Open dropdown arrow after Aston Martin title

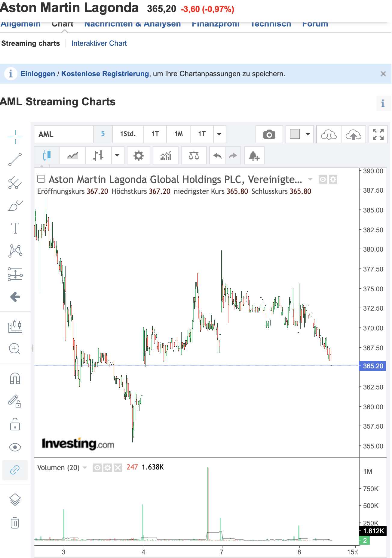[x=310, y=180]
